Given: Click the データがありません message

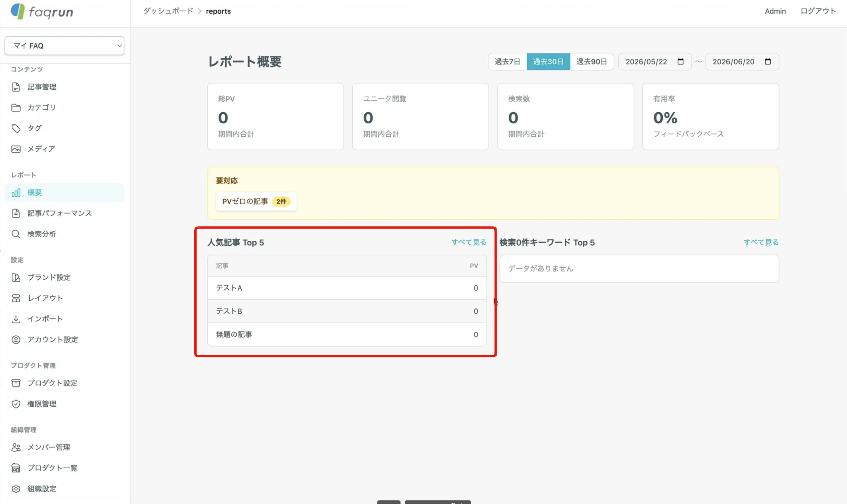Looking at the screenshot, I should pyautogui.click(x=541, y=269).
